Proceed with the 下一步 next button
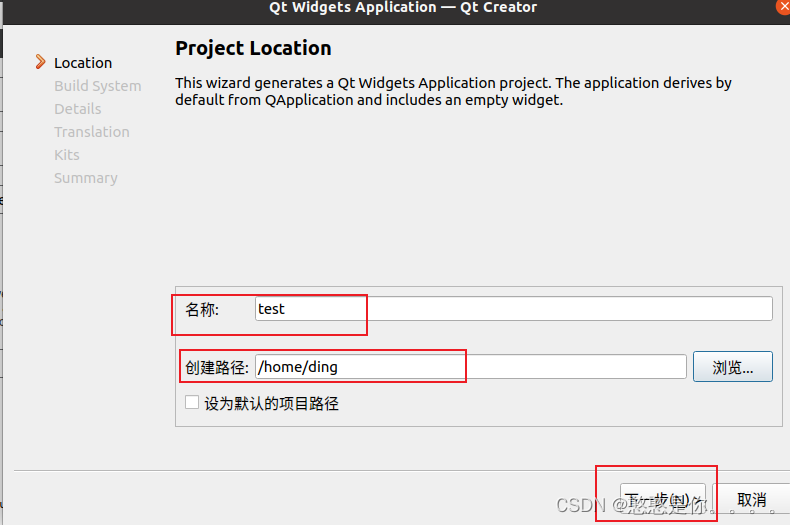The width and height of the screenshot is (790, 525). 662,499
